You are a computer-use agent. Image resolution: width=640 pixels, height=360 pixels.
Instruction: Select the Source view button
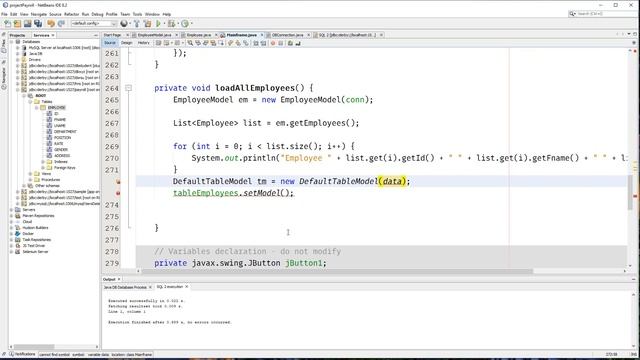tap(110, 43)
